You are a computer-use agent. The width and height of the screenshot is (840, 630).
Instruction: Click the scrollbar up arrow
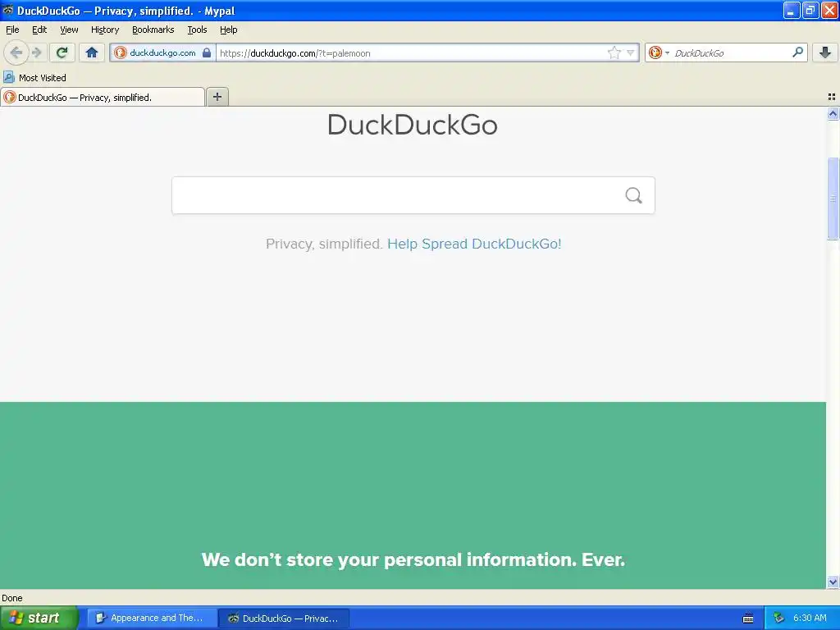pos(833,113)
